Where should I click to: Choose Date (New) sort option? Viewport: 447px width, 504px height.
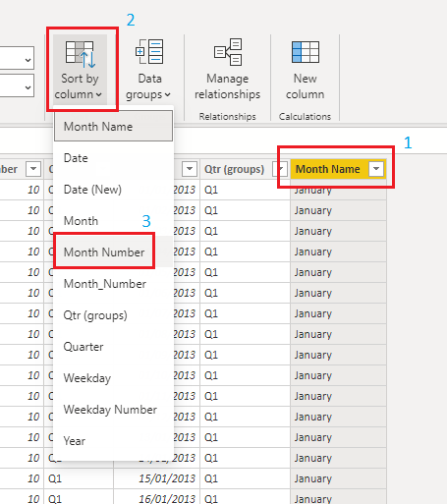(x=113, y=190)
